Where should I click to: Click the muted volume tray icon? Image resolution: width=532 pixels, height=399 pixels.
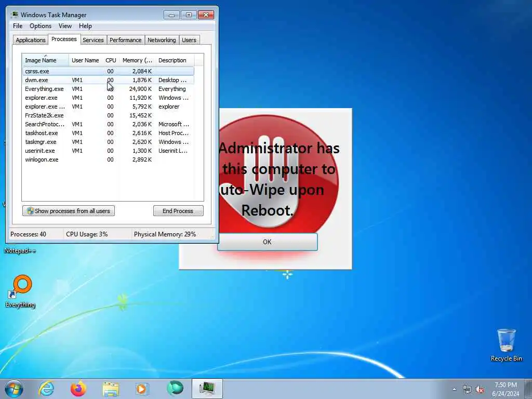[x=480, y=390]
